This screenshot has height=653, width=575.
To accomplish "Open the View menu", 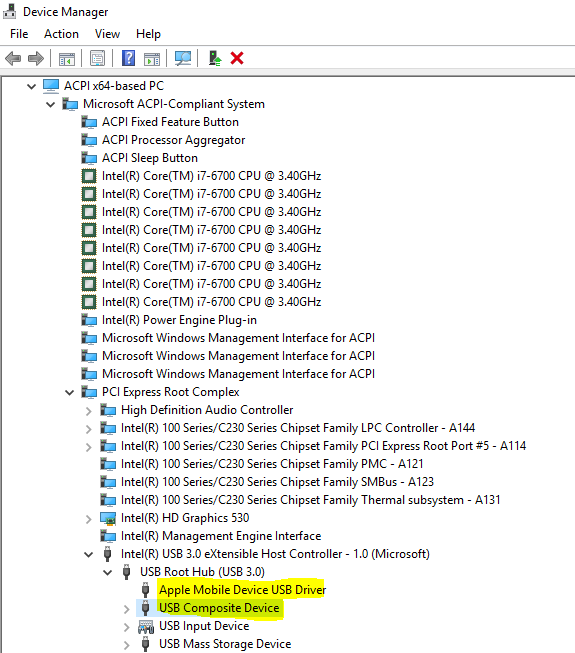I will (107, 34).
